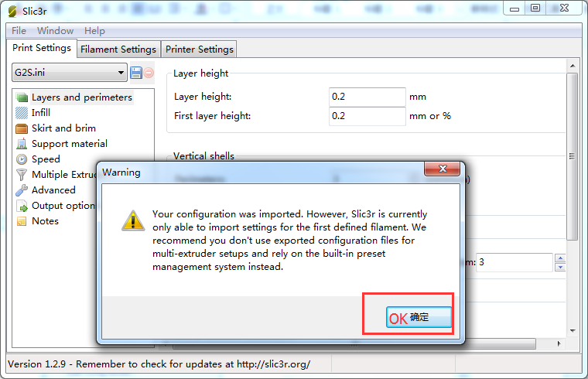The width and height of the screenshot is (588, 379).
Task: Click the yellow warning triangle icon
Action: 133,220
